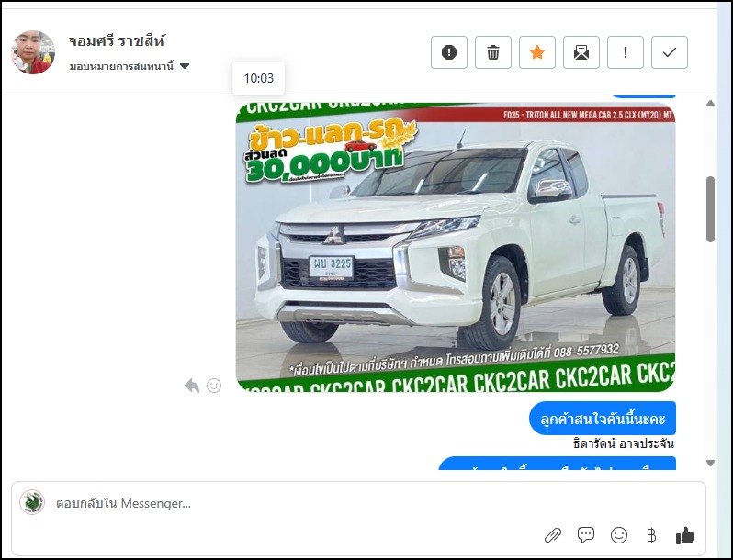Select the message ลูกค้าสนใจคันนี้นะคะ bubble

tap(603, 418)
